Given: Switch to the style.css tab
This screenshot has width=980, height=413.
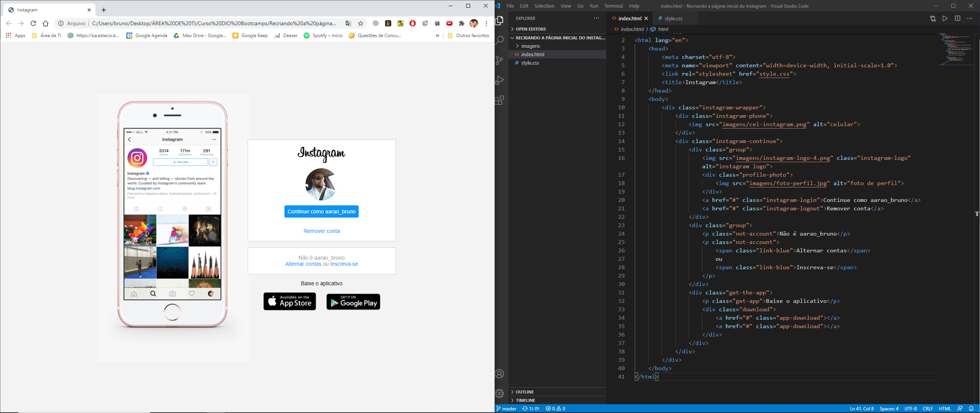Looking at the screenshot, I should coord(675,18).
